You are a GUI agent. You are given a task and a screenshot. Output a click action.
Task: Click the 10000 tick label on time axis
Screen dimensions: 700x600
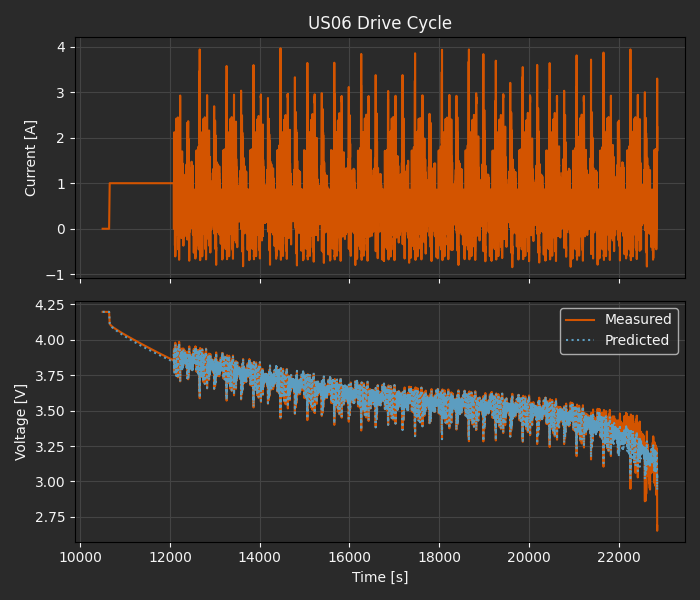coord(81,556)
